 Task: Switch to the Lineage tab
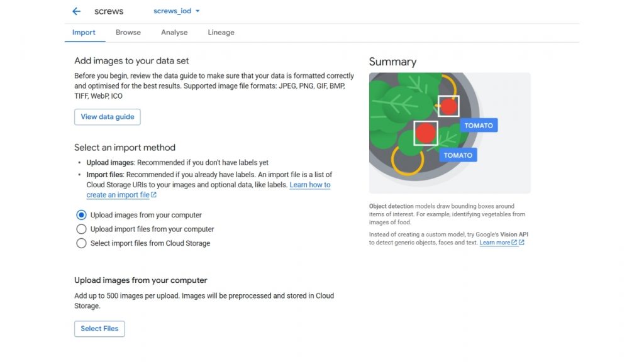pos(221,33)
